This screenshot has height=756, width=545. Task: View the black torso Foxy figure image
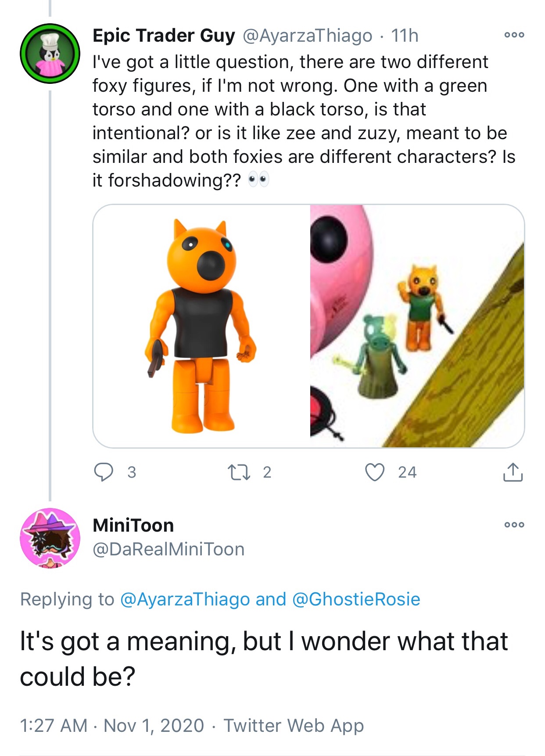coord(201,326)
